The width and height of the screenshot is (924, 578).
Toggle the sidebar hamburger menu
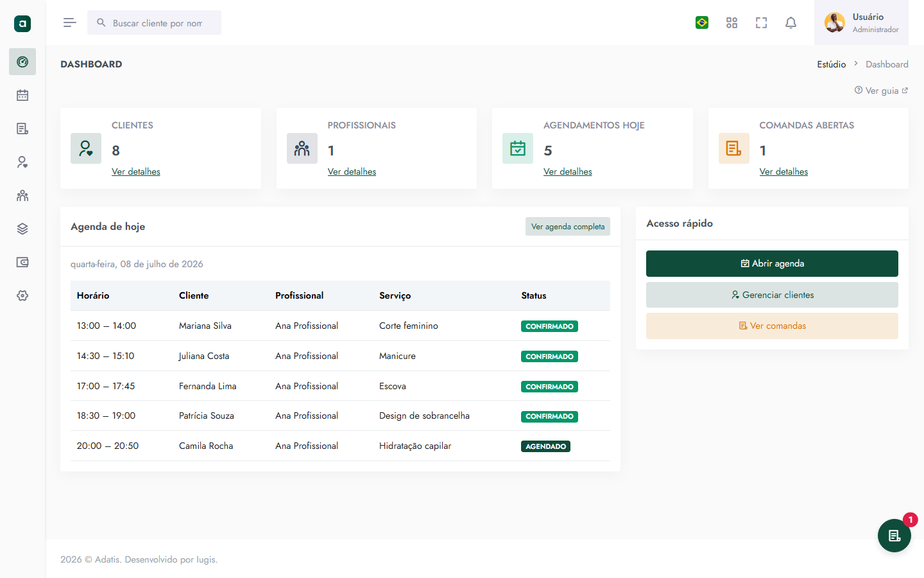click(x=70, y=22)
